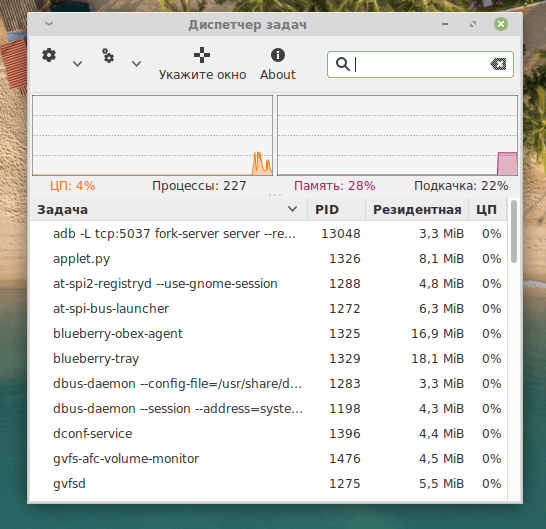Minimize the Диспетчер задач window
Viewport: 546px width, 529px height.
tap(445, 24)
